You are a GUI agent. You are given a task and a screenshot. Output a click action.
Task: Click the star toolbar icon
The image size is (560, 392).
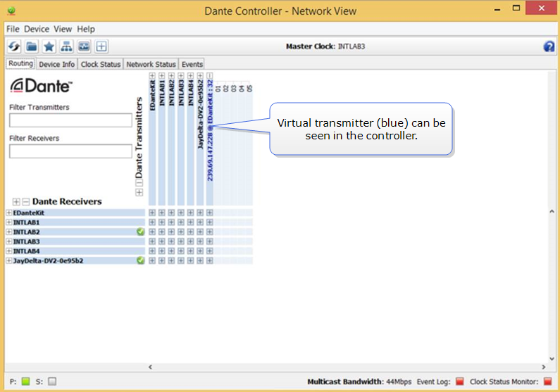coord(49,46)
